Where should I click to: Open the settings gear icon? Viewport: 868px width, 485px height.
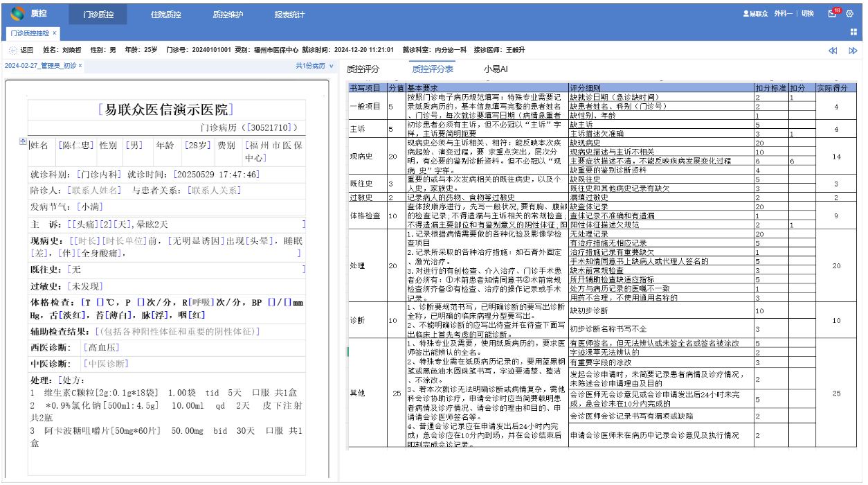click(851, 14)
